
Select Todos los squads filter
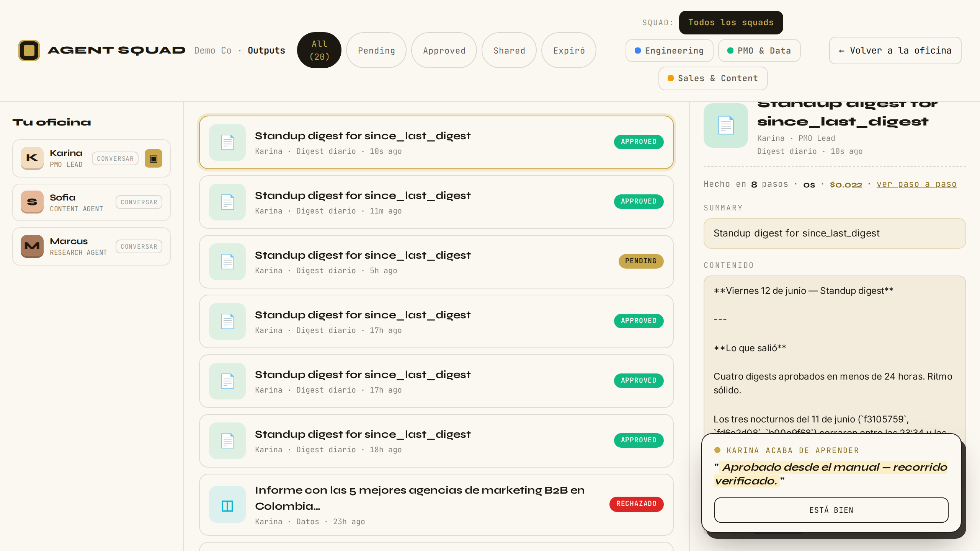731,23
